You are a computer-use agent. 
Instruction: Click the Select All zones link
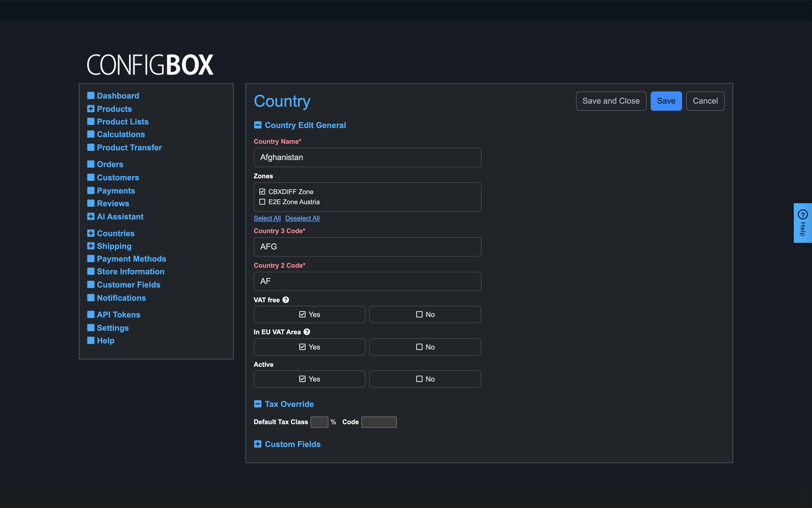[x=267, y=218]
